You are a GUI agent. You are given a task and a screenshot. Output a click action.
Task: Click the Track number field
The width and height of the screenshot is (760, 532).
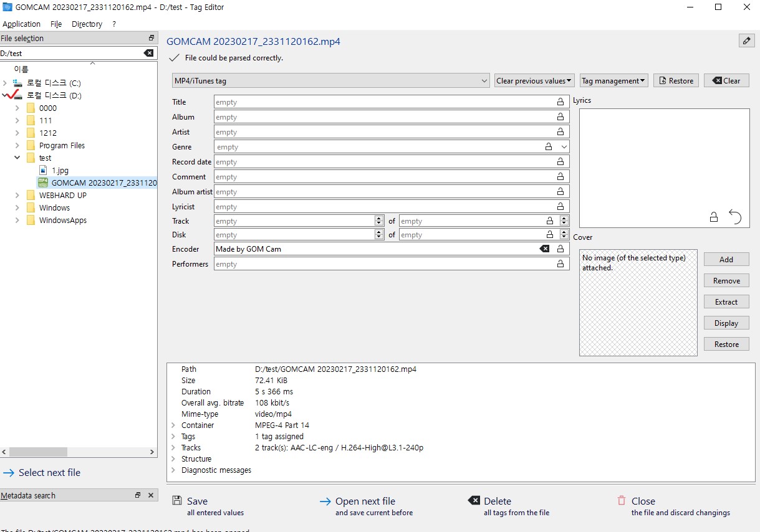pos(294,221)
